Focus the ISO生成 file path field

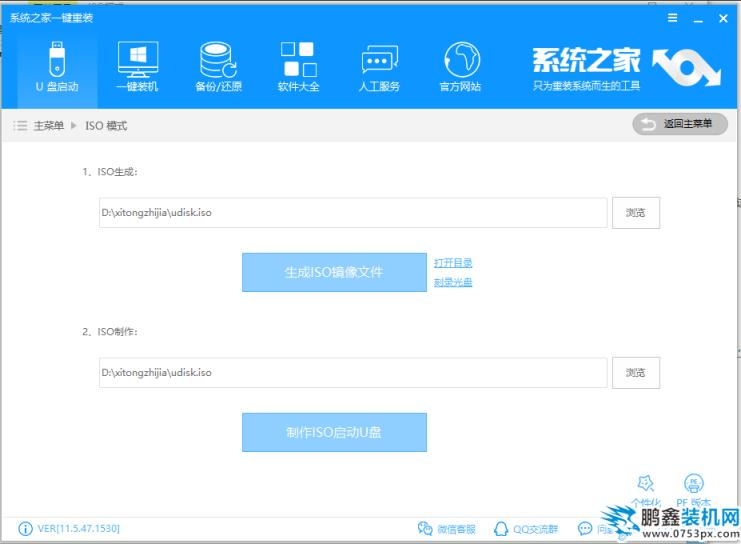[353, 213]
